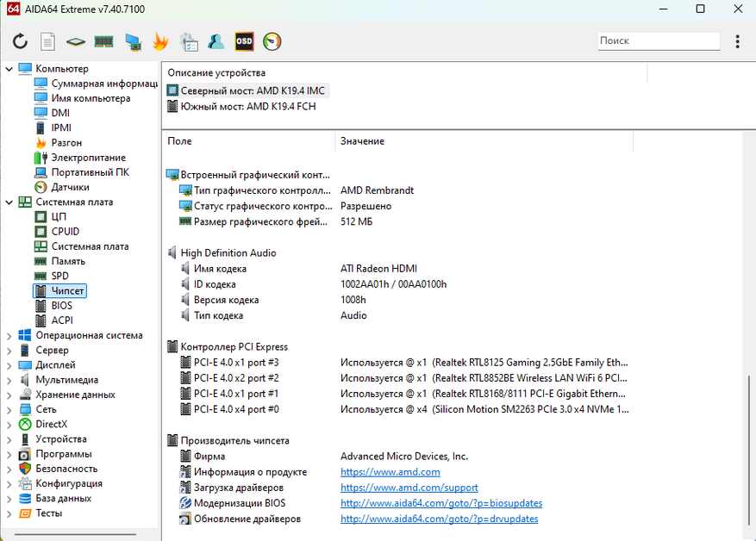Open the OSD panel icon

pos(245,41)
